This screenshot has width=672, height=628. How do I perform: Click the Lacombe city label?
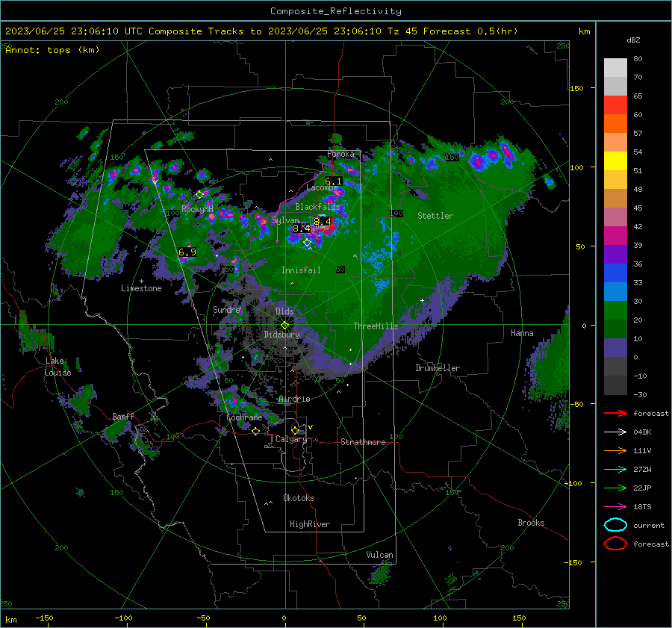[322, 187]
